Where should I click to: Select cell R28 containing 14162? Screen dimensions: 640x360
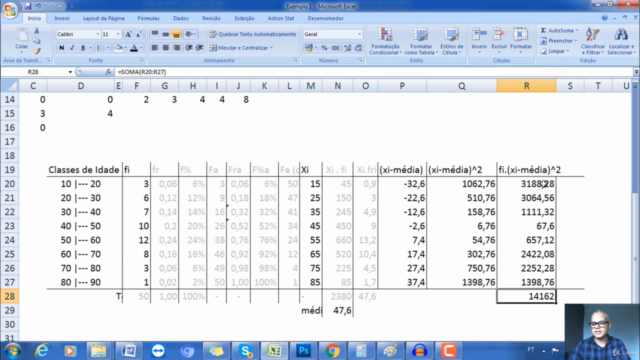coord(526,296)
